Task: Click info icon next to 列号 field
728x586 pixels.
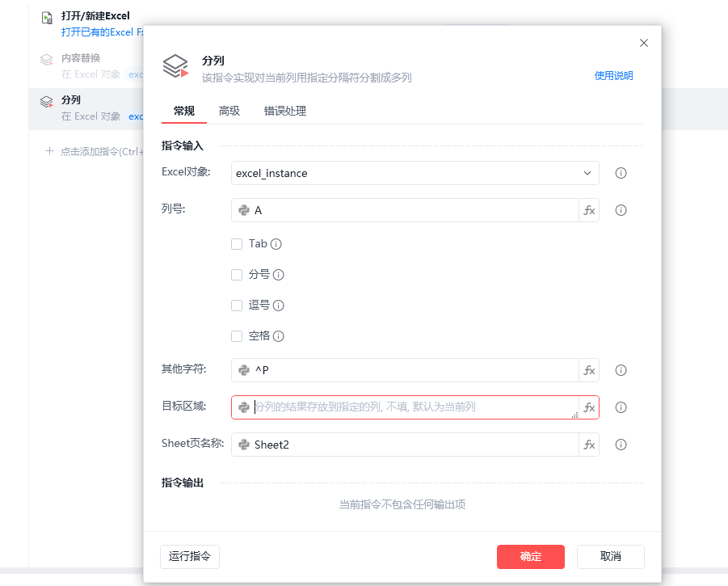Action: (621, 210)
